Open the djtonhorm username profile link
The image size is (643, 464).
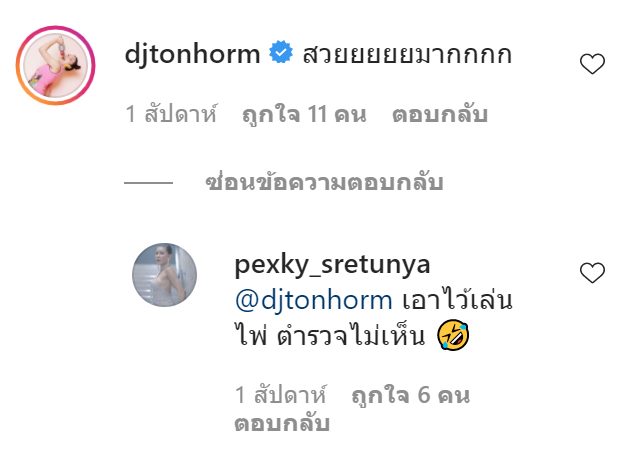tap(192, 54)
